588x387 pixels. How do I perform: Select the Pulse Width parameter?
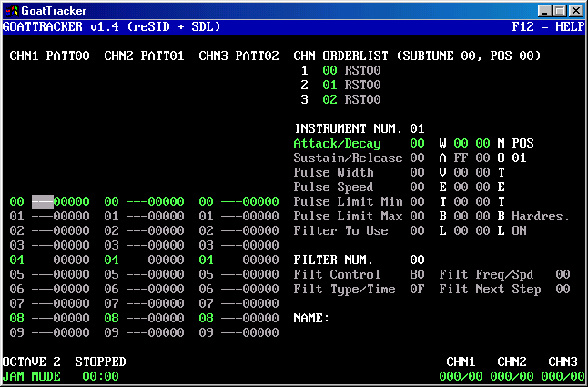[333, 172]
